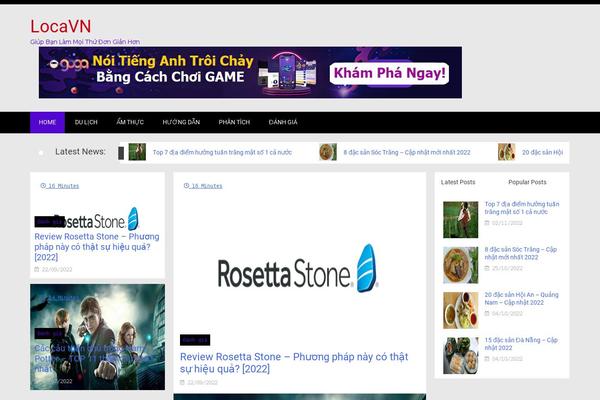600x400 pixels.
Task: Click the clock icon in the large featured card
Action: pyautogui.click(x=186, y=186)
